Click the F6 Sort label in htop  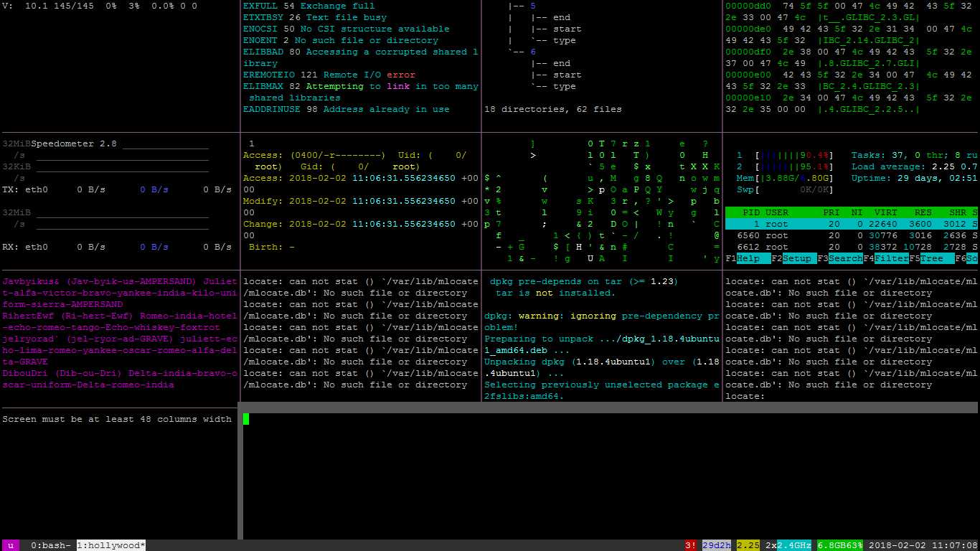[966, 258]
